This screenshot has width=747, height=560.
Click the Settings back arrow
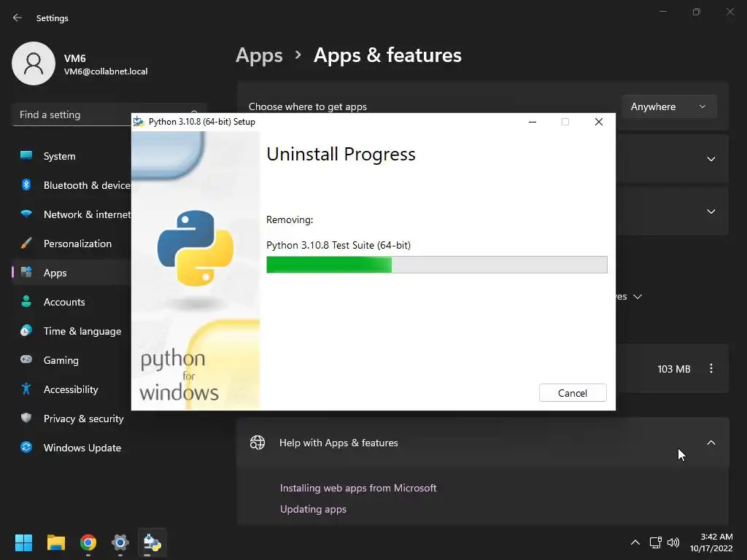point(18,17)
